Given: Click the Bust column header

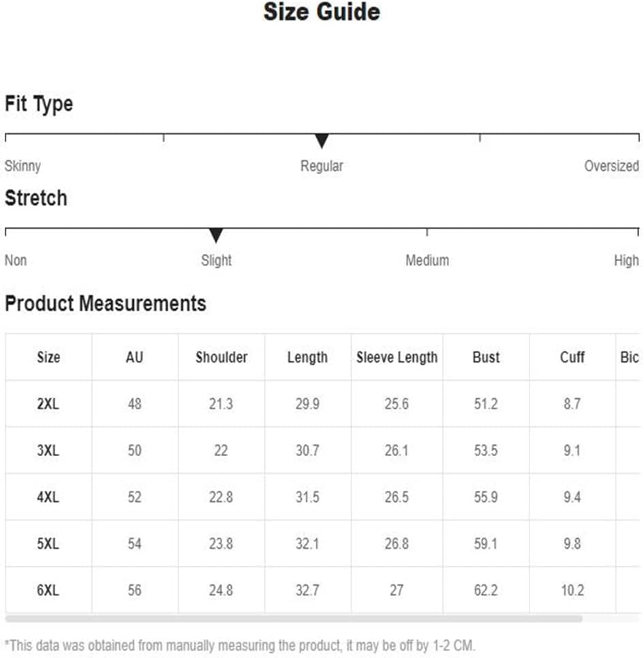Looking at the screenshot, I should pos(486,357).
